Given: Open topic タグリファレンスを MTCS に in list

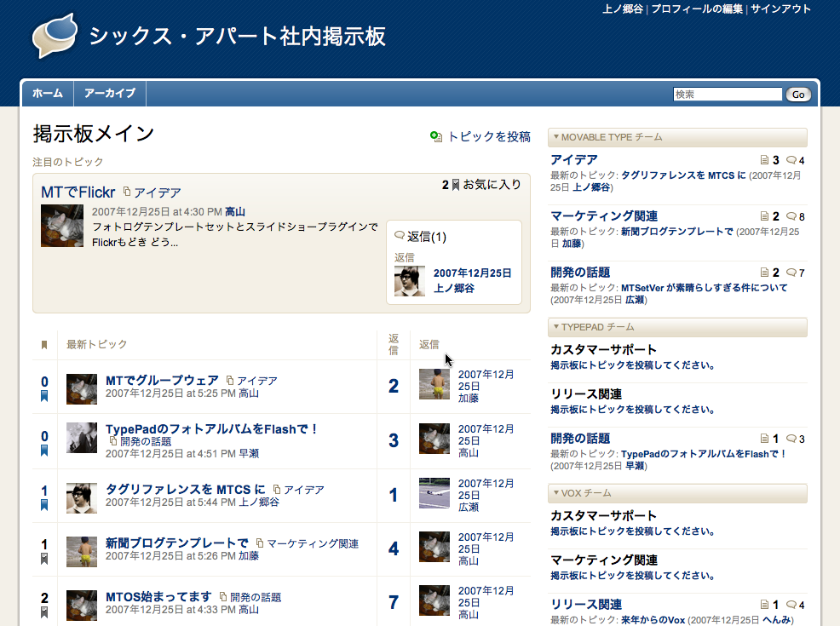Looking at the screenshot, I should [x=186, y=489].
